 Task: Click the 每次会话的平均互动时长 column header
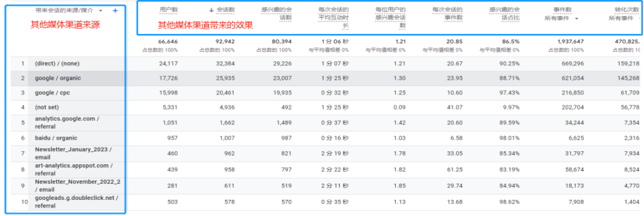[333, 18]
